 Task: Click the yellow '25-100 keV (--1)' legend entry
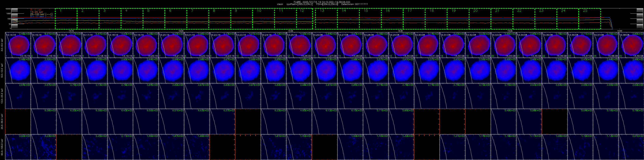[41, 14]
